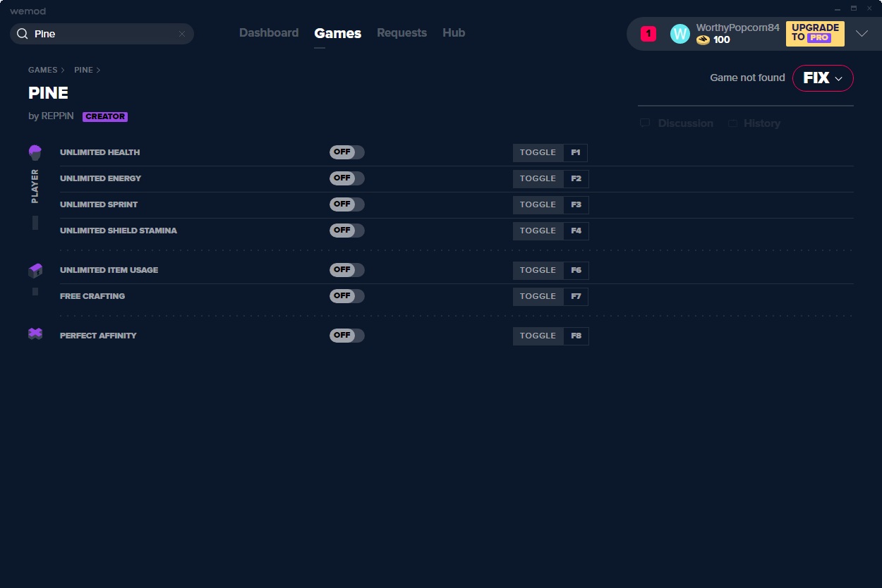Click the Game not found status
This screenshot has height=588, width=882.
[747, 78]
